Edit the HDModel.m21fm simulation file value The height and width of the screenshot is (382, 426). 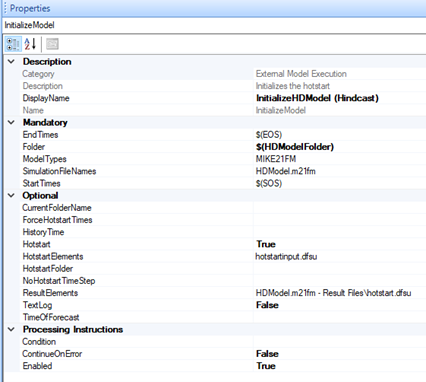285,171
